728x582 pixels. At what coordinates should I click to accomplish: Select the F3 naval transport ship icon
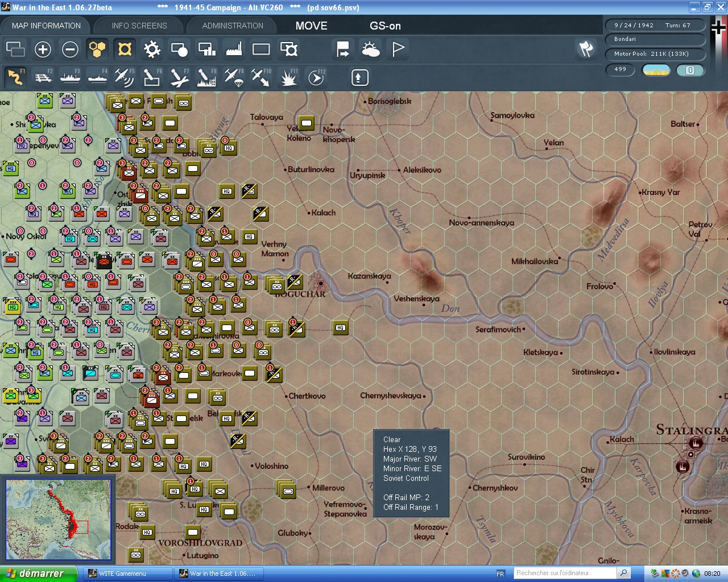pos(71,77)
